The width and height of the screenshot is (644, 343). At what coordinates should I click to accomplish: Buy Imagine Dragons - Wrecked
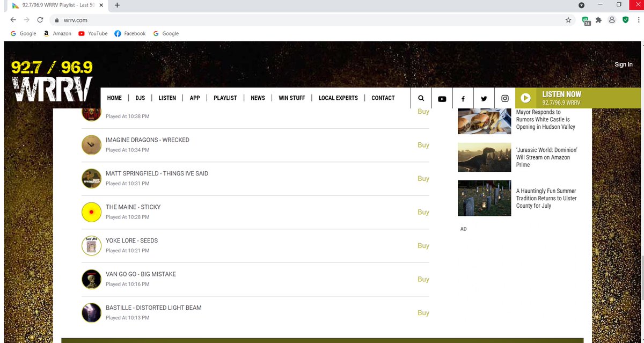(423, 145)
